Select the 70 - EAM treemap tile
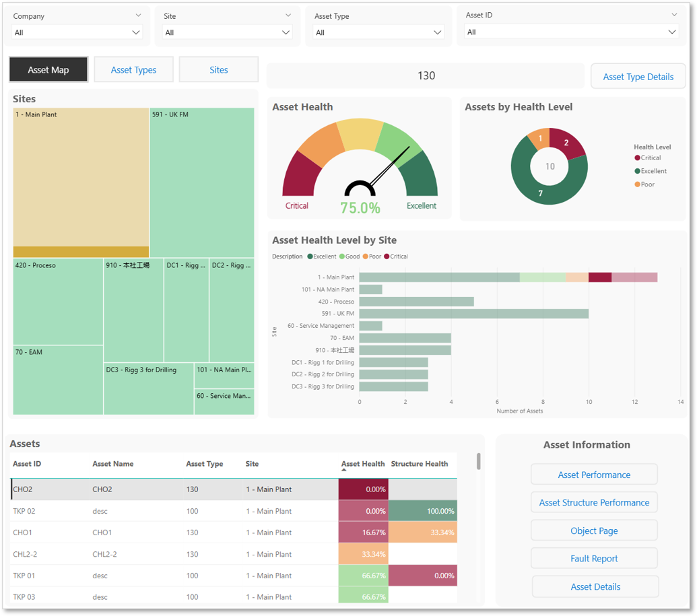 58,380
